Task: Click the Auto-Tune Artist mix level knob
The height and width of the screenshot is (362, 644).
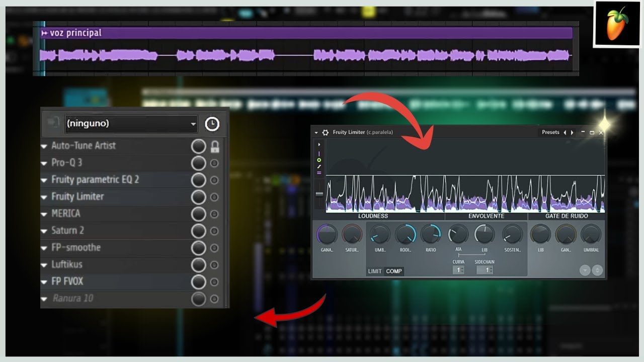Action: pyautogui.click(x=199, y=146)
